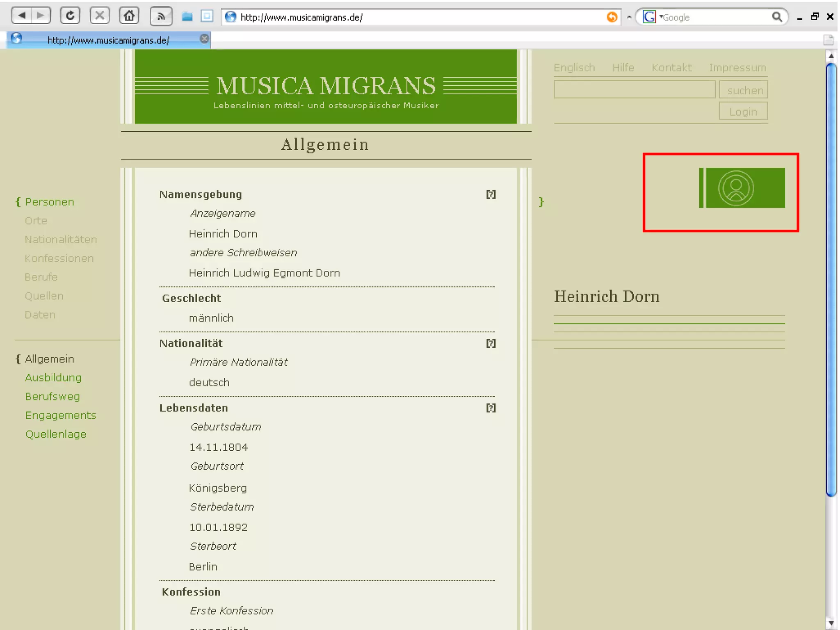
Task: Open the blue folder bookmarks icon
Action: coord(187,16)
